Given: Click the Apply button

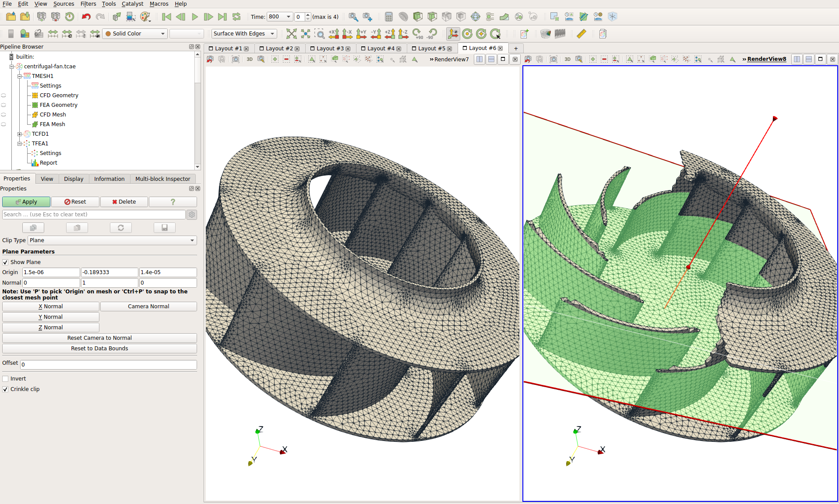Looking at the screenshot, I should tap(26, 202).
